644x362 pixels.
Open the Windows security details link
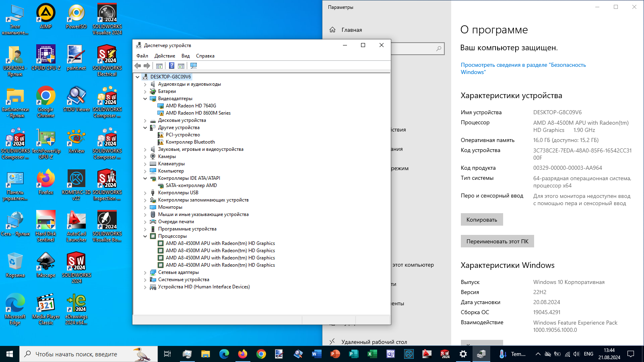[523, 68]
